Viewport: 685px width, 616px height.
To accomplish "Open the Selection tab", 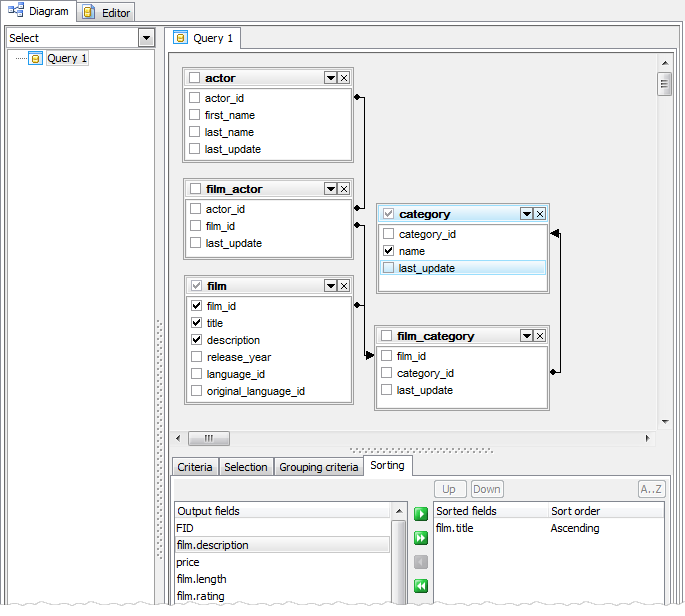I will (x=246, y=467).
